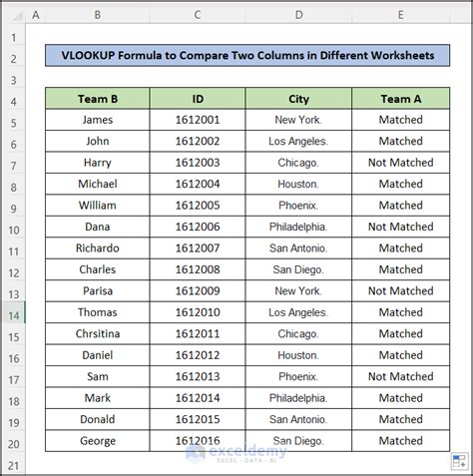Select the Matched cell for George
473x476 pixels.
(x=401, y=441)
